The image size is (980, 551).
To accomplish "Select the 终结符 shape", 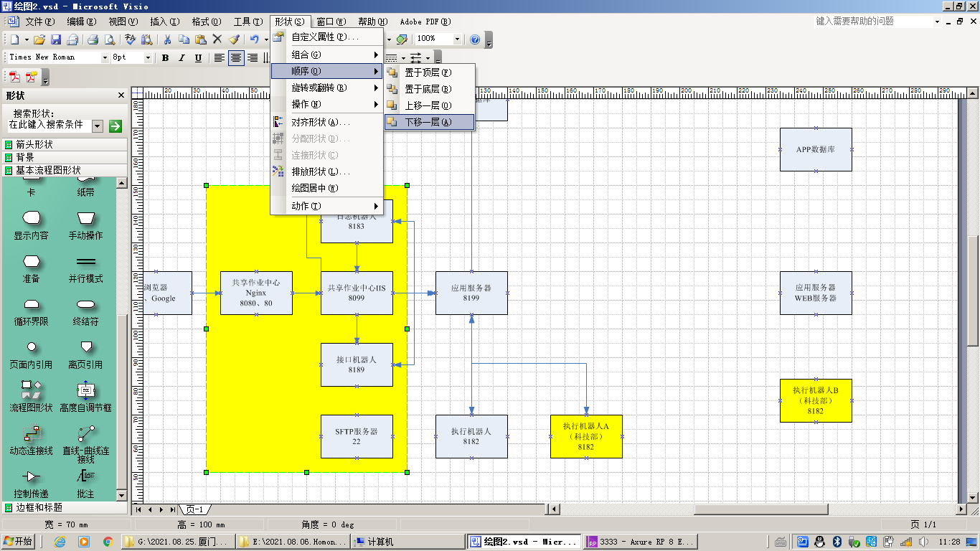I will [86, 311].
